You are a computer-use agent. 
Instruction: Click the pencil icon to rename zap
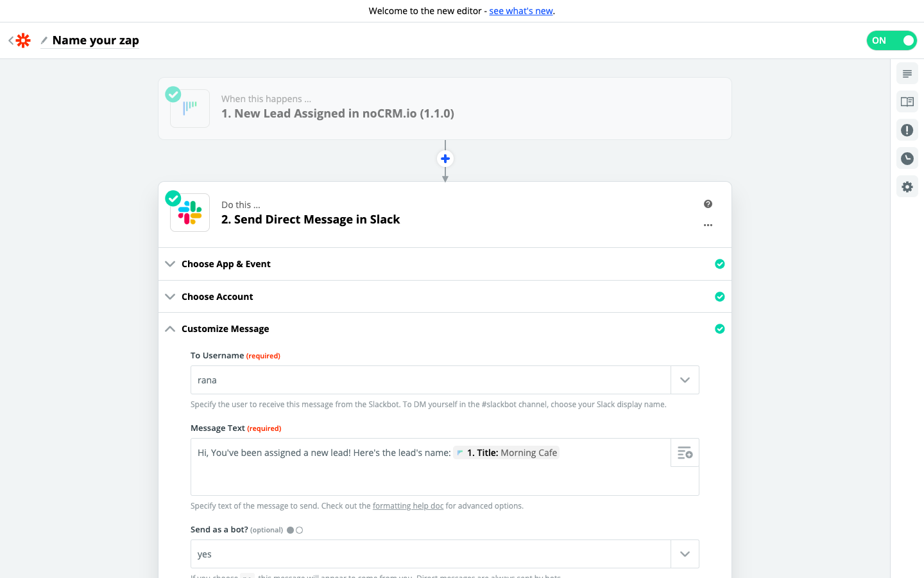(x=44, y=40)
